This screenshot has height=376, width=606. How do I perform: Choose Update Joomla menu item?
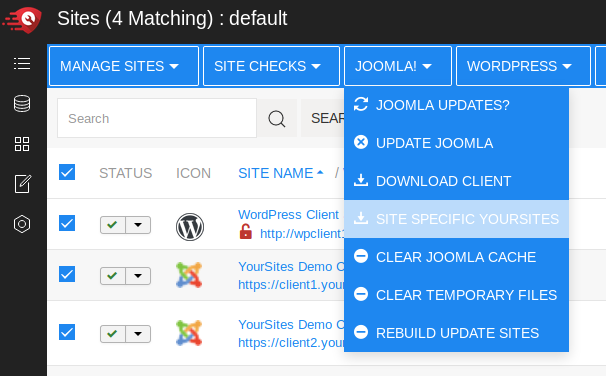tap(456, 143)
